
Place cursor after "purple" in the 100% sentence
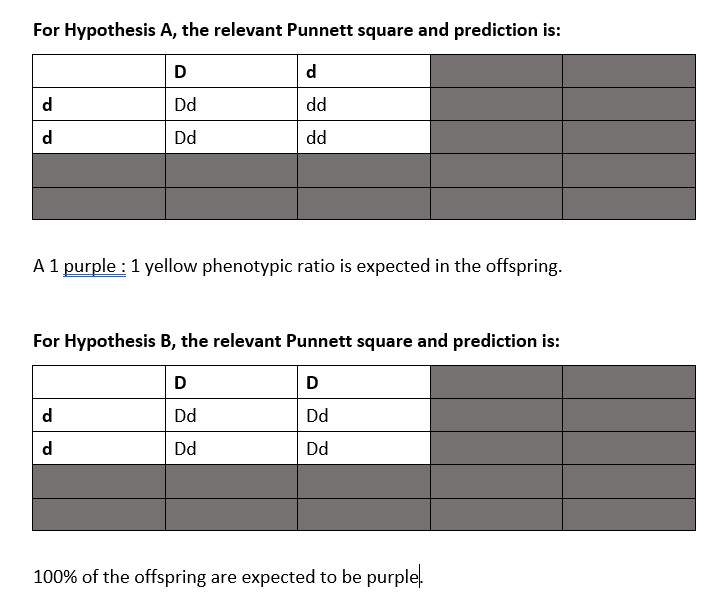coord(419,577)
